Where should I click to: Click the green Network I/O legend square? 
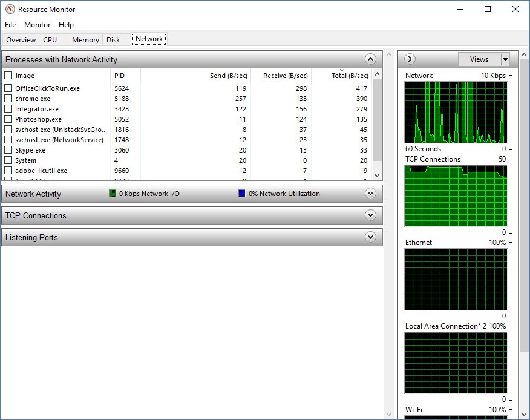point(112,194)
